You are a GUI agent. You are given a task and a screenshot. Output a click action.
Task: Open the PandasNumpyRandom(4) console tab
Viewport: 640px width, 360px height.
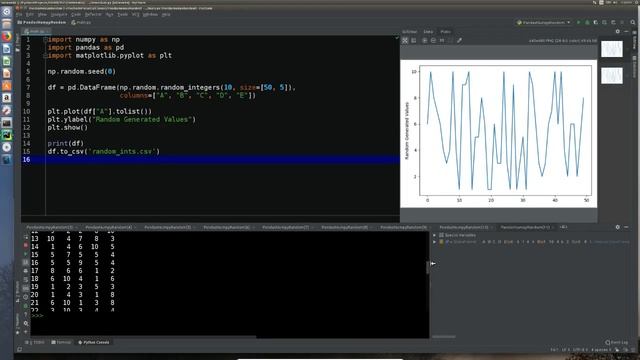(110, 227)
